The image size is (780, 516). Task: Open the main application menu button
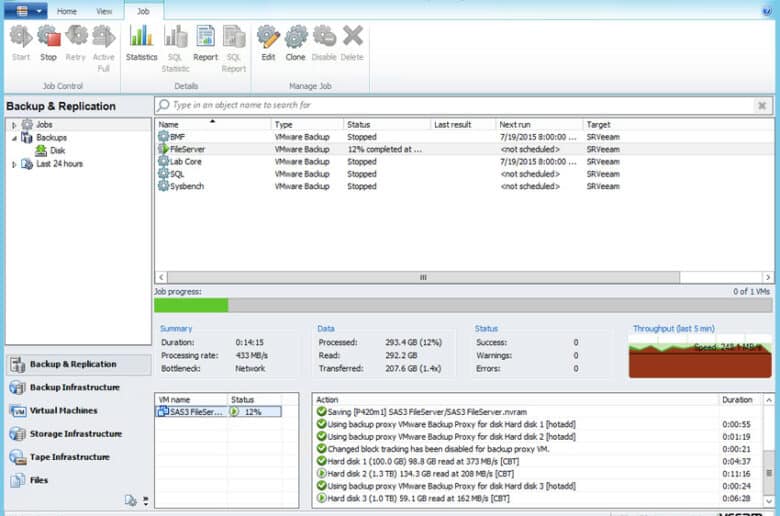point(26,10)
